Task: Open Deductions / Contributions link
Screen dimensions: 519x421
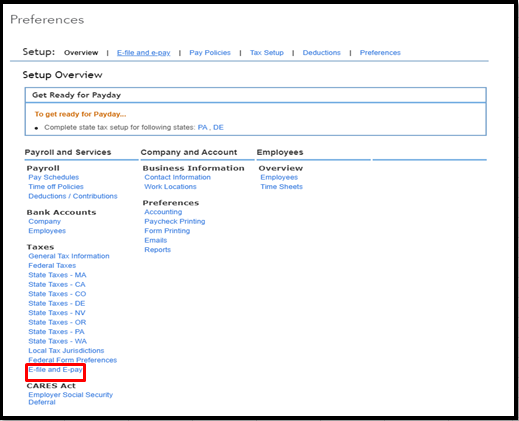Action: click(x=73, y=196)
